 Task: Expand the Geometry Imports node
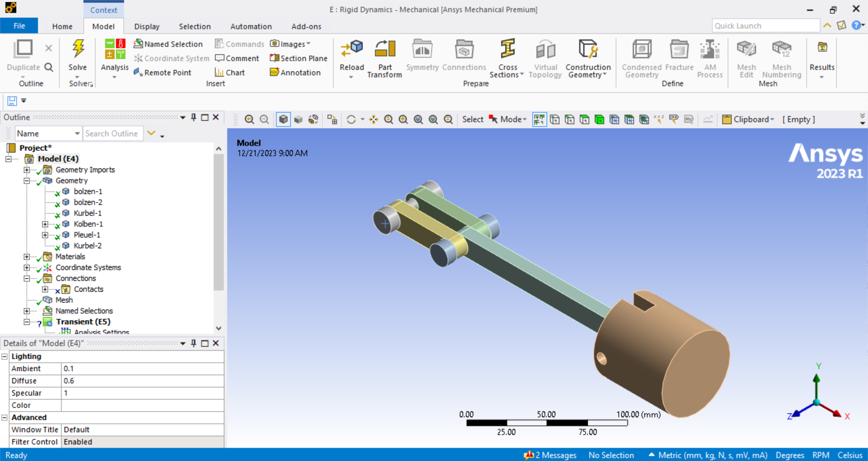tap(27, 170)
